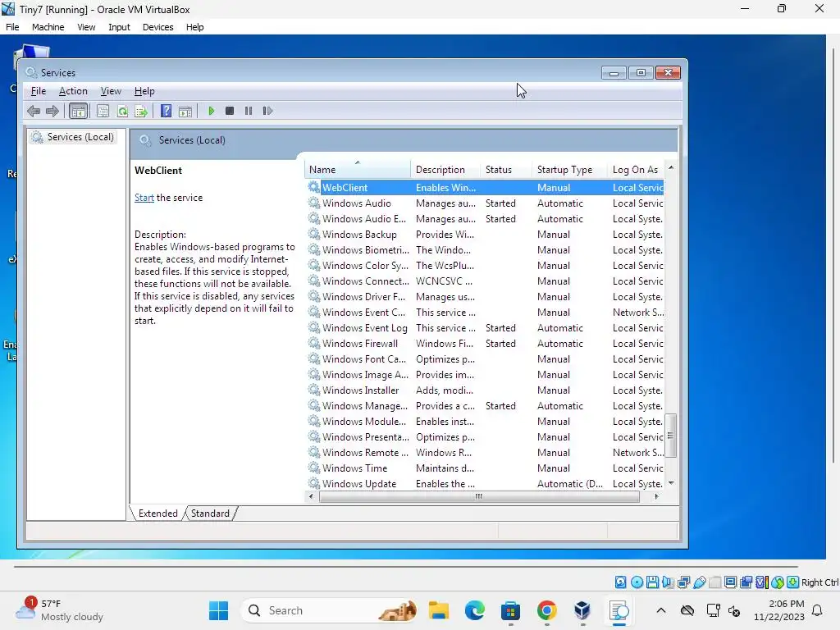840x630 pixels.
Task: Click VirtualBox USB status icon
Action: click(699, 582)
